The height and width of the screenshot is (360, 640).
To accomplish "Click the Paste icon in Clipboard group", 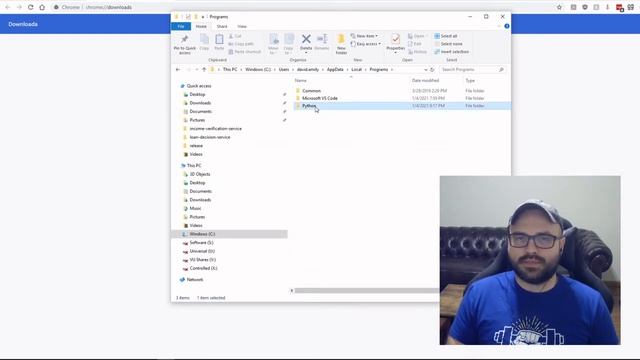I will coord(219,40).
